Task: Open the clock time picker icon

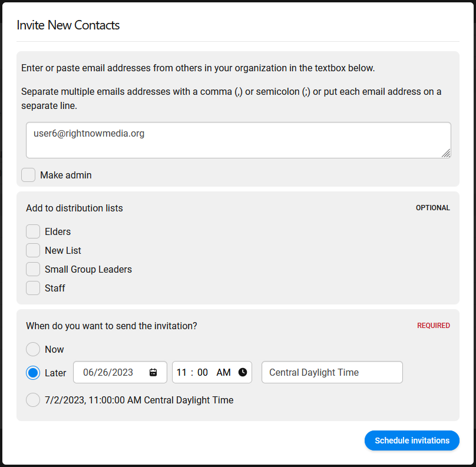Action: (x=242, y=372)
